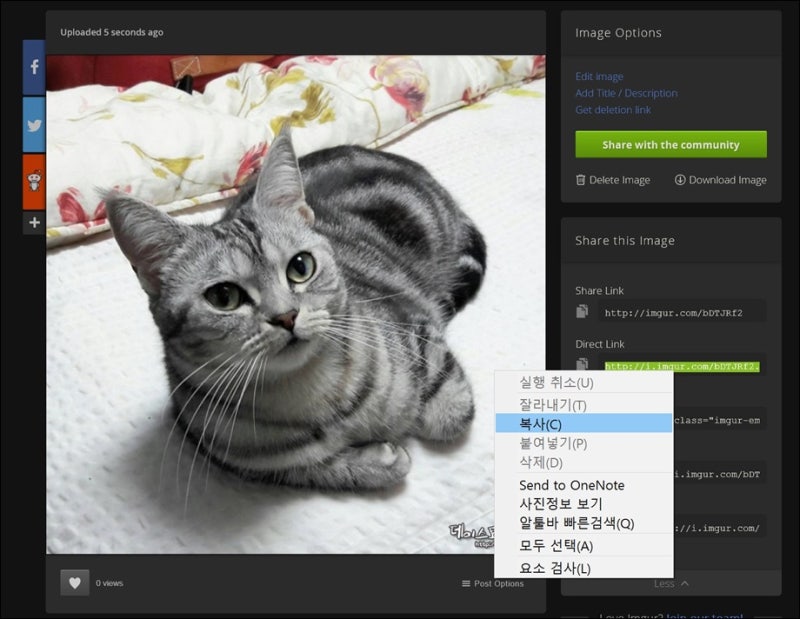This screenshot has width=800, height=619.
Task: Copy Share Link using clipboard icon
Action: tap(582, 311)
